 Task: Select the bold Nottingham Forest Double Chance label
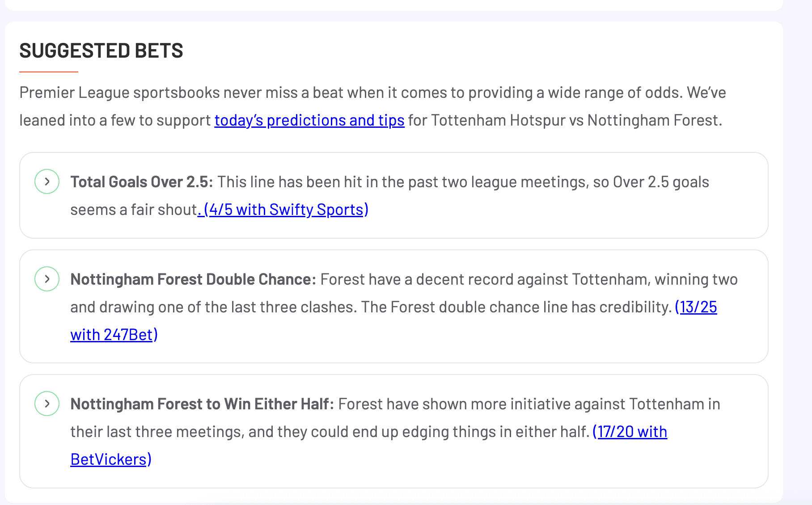193,279
